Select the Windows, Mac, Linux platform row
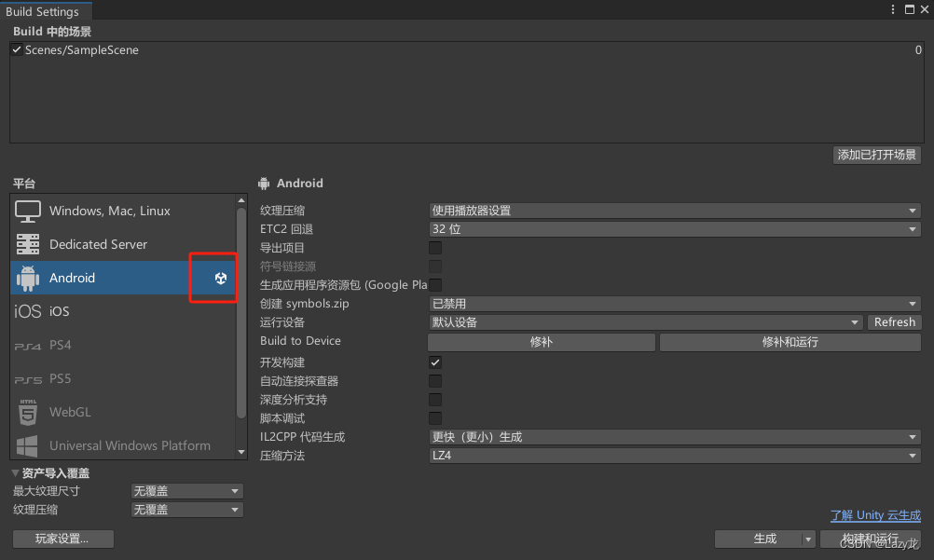 pyautogui.click(x=123, y=211)
